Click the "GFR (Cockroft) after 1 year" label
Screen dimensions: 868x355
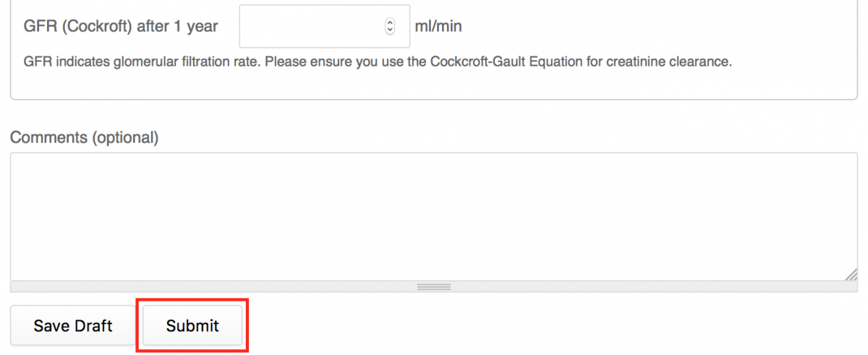[x=121, y=27]
